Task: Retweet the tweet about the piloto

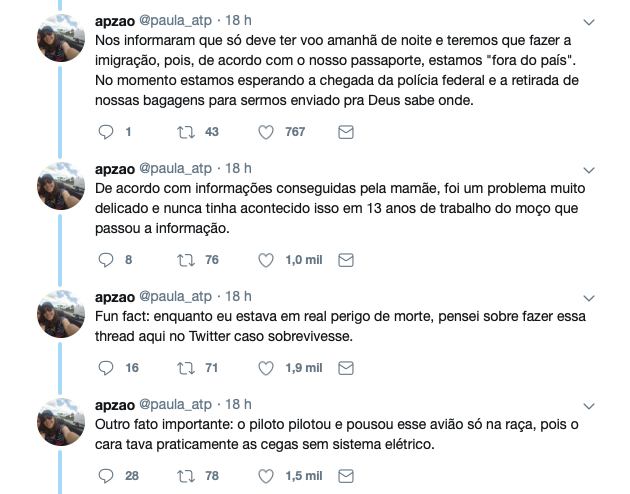Action: click(x=184, y=476)
